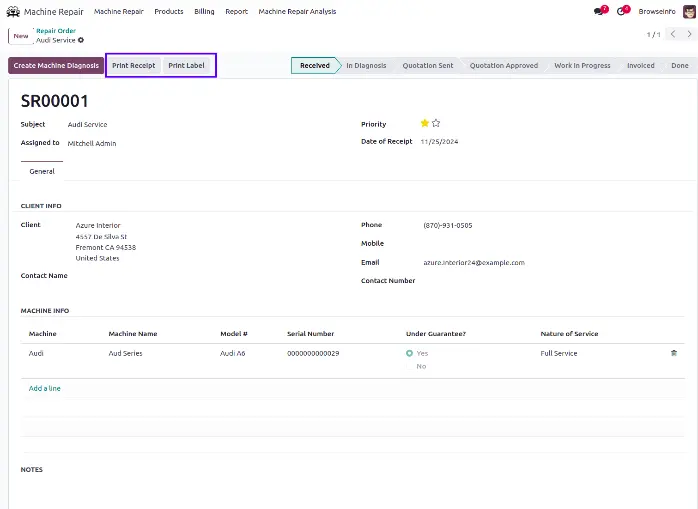The image size is (698, 509).
Task: Open the chat messages notification icon
Action: [599, 11]
